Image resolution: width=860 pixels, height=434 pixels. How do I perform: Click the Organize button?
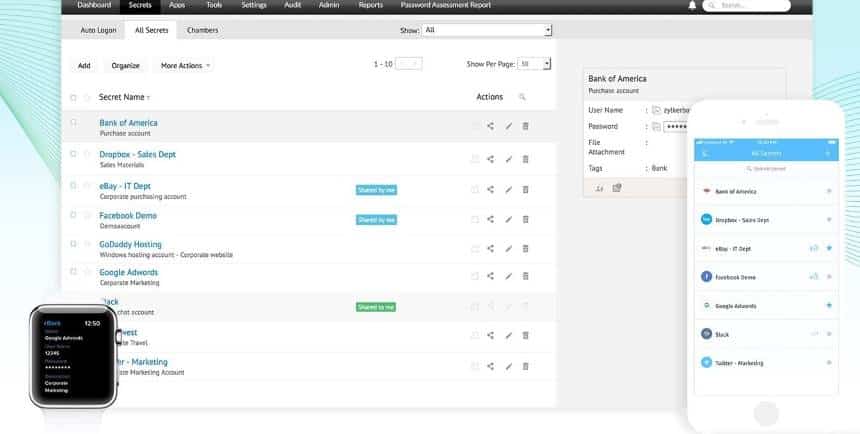(x=126, y=66)
